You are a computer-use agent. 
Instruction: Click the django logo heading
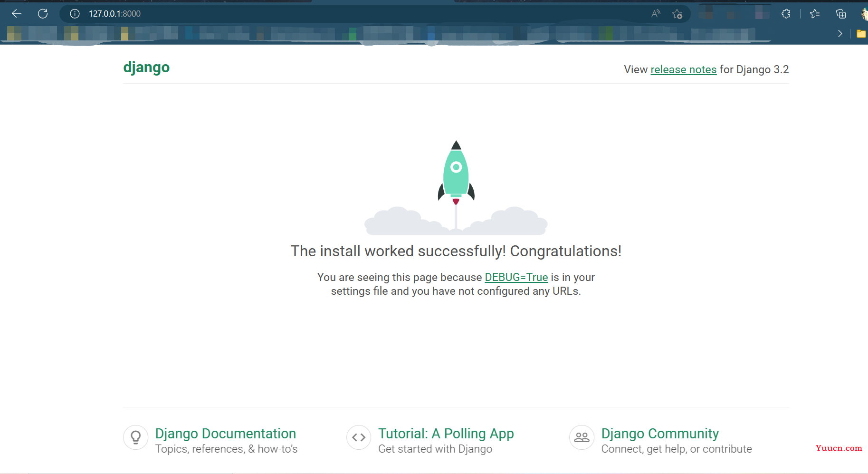tap(146, 68)
